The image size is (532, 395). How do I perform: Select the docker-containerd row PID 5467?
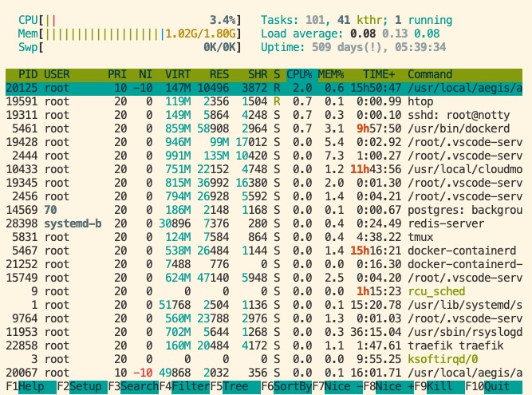[x=264, y=251]
